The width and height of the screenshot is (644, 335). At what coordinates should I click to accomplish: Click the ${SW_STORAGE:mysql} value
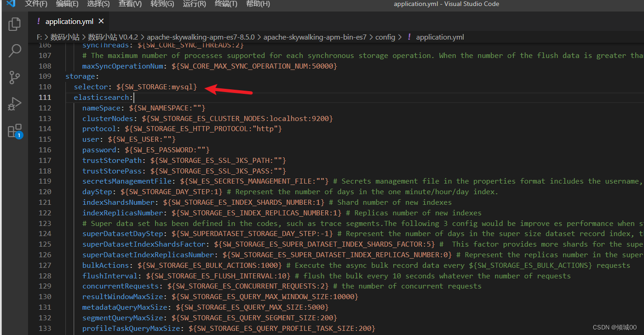156,87
